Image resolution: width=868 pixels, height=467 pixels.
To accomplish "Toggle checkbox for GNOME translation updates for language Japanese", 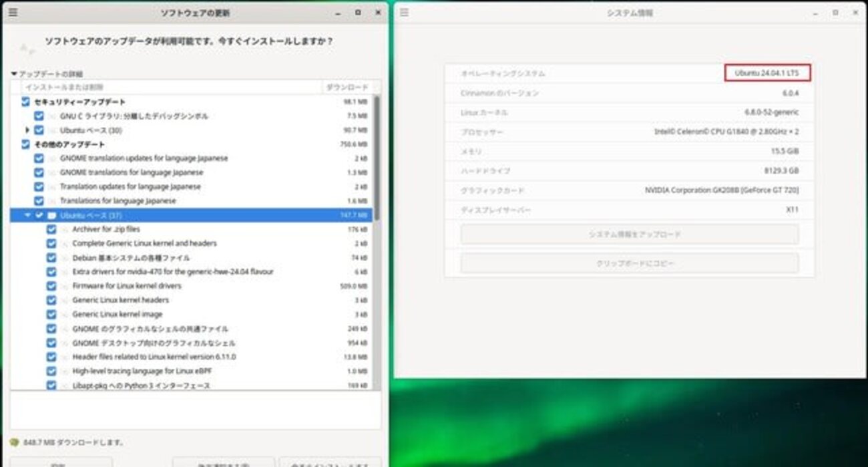I will [39, 158].
